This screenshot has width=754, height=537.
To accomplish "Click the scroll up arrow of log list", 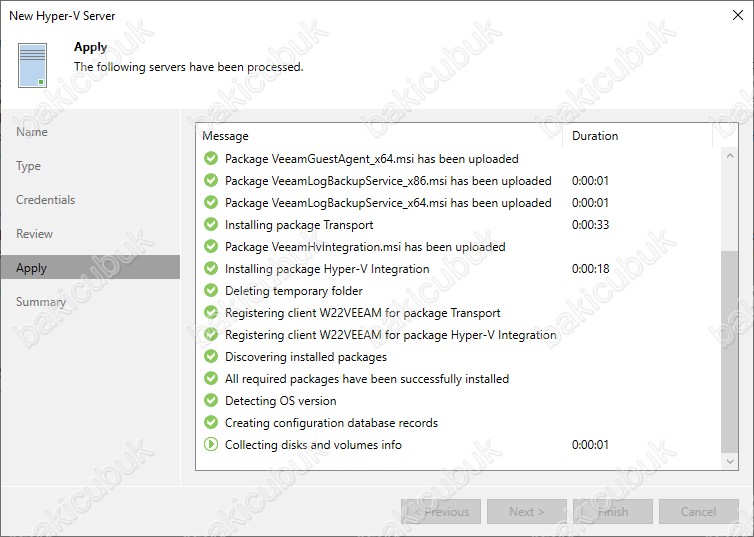I will click(730, 156).
